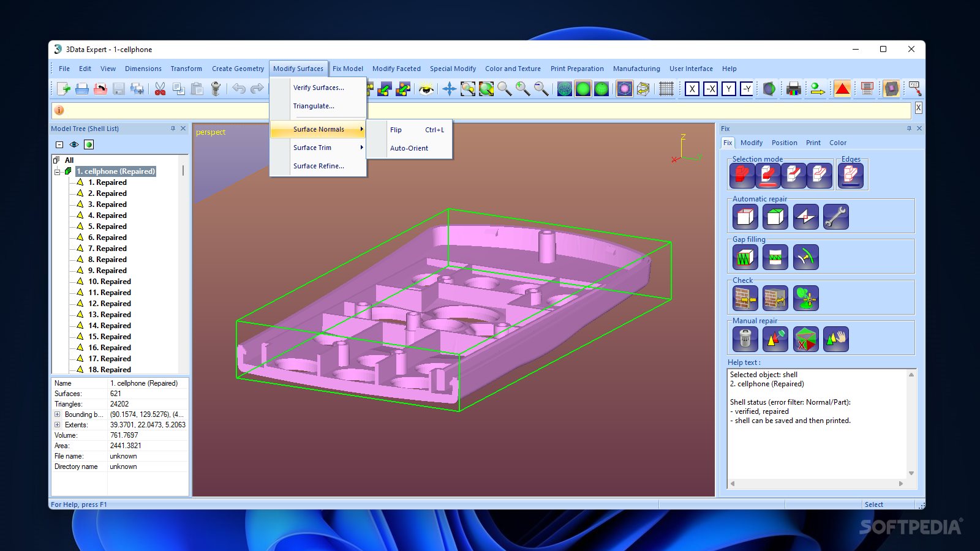Click the Help text scroll down arrow
This screenshot has width=980, height=551.
click(911, 473)
